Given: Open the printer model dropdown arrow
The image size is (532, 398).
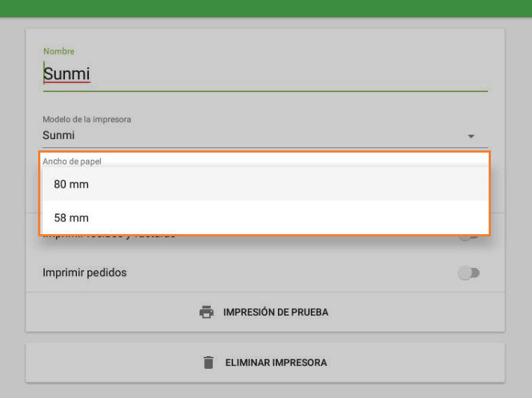Looking at the screenshot, I should point(471,136).
